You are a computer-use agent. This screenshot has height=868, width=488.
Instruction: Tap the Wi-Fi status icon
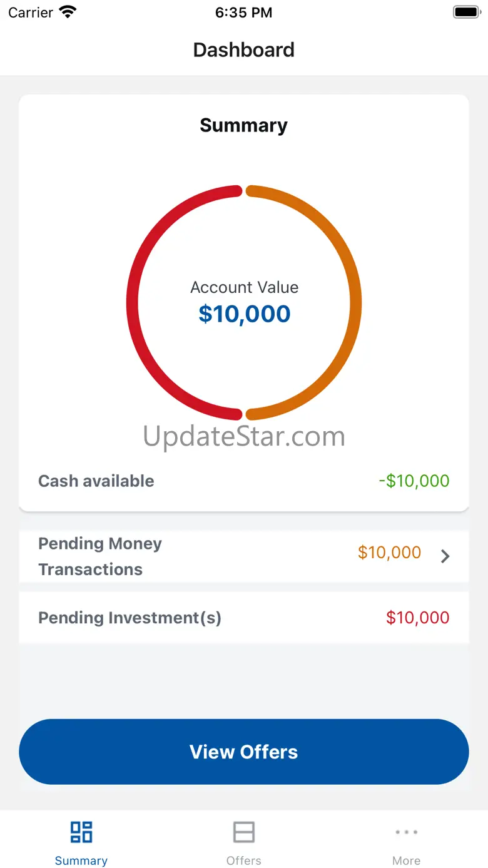click(x=67, y=12)
